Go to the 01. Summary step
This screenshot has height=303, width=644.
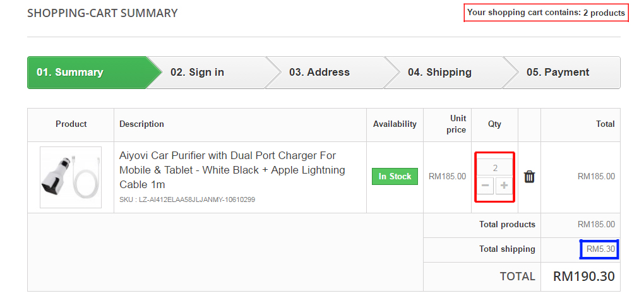click(x=70, y=73)
